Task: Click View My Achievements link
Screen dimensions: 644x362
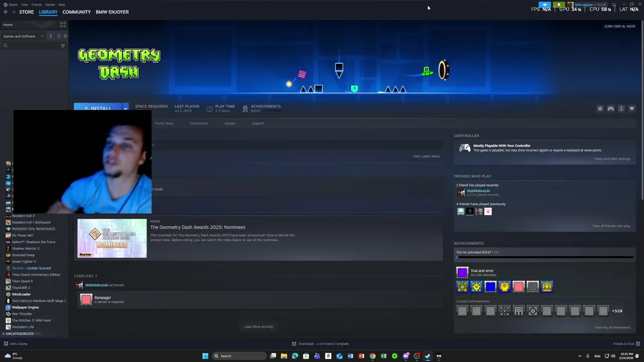Action: (x=612, y=327)
